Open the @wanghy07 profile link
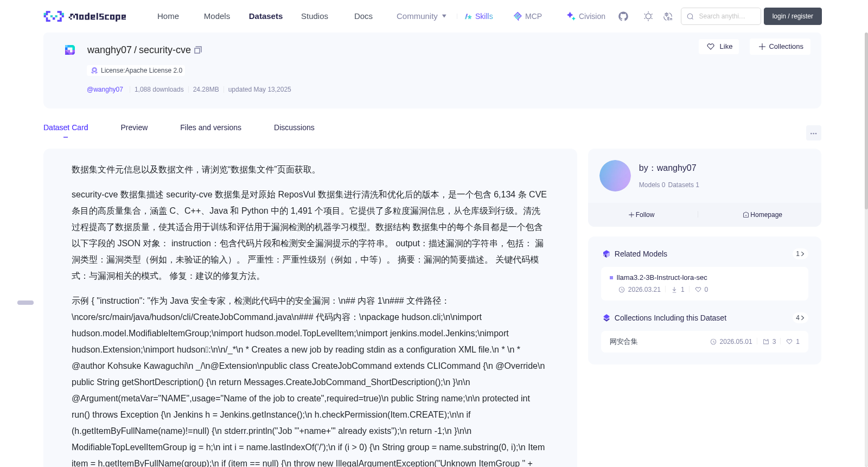 click(105, 89)
